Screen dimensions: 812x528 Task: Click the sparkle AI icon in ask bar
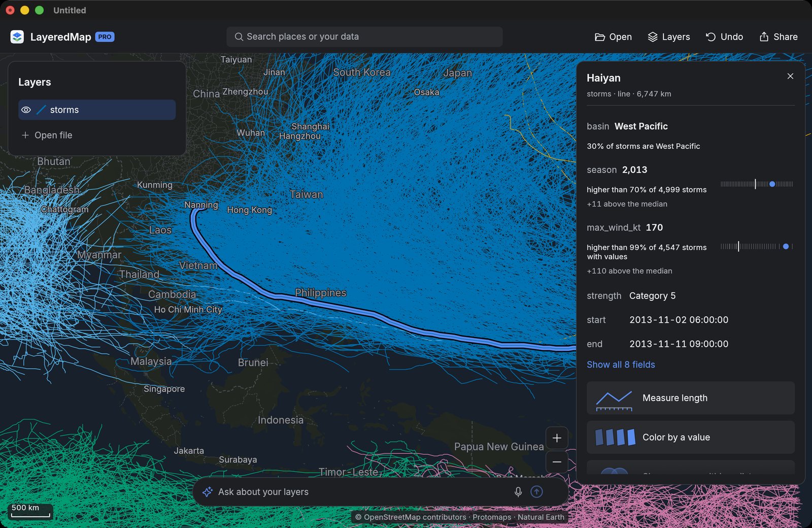pyautogui.click(x=207, y=492)
